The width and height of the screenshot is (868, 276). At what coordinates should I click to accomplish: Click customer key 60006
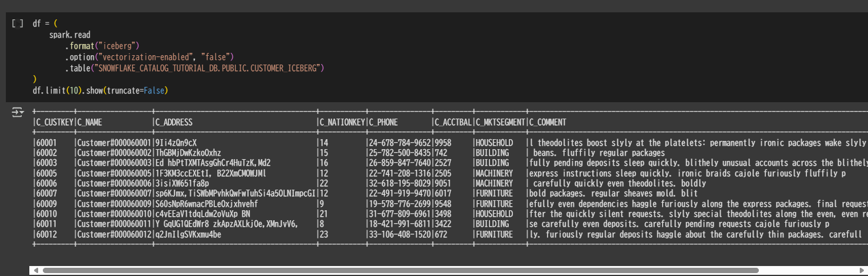coord(46,183)
